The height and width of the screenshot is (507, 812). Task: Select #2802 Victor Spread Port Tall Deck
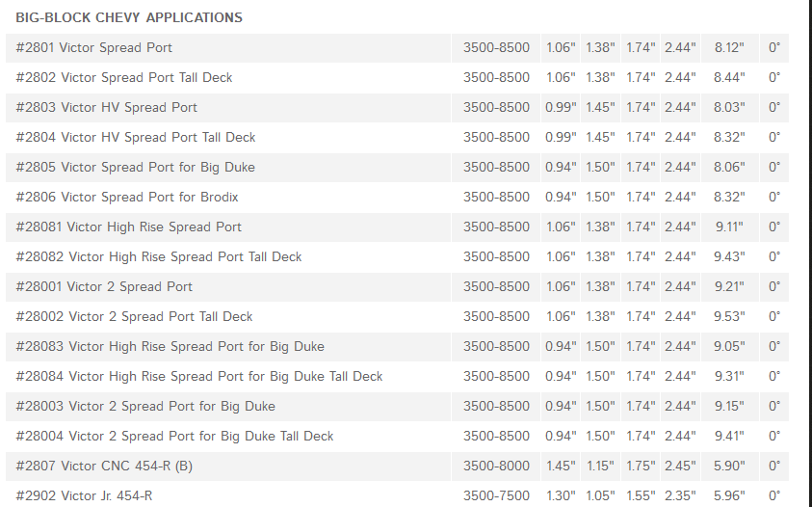coord(124,77)
